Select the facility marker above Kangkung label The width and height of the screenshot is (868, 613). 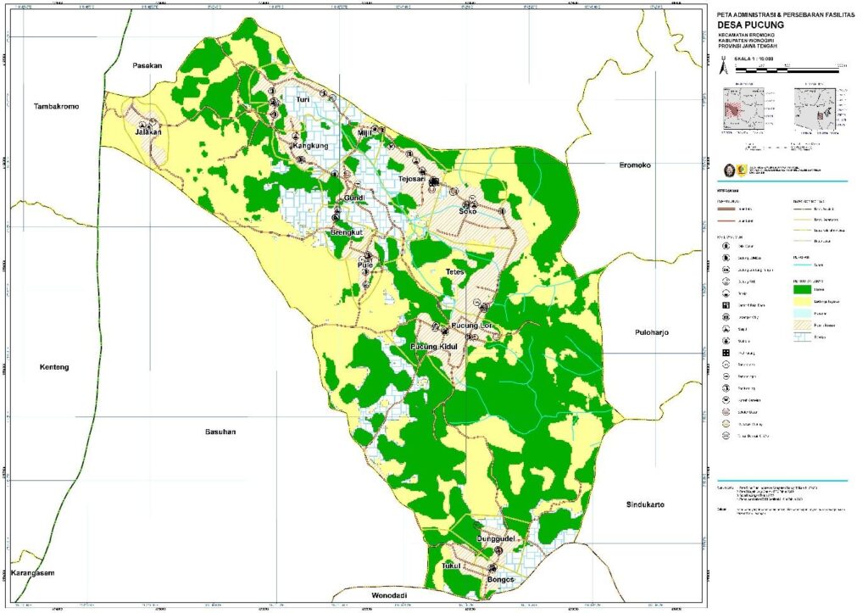pyautogui.click(x=296, y=137)
